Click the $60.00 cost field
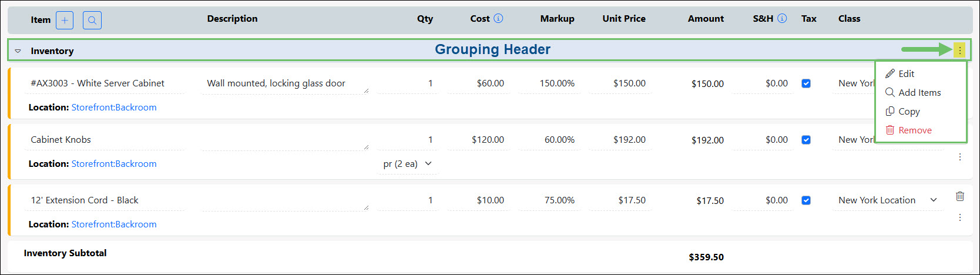Screen dimensions: 980x275 click(x=479, y=83)
